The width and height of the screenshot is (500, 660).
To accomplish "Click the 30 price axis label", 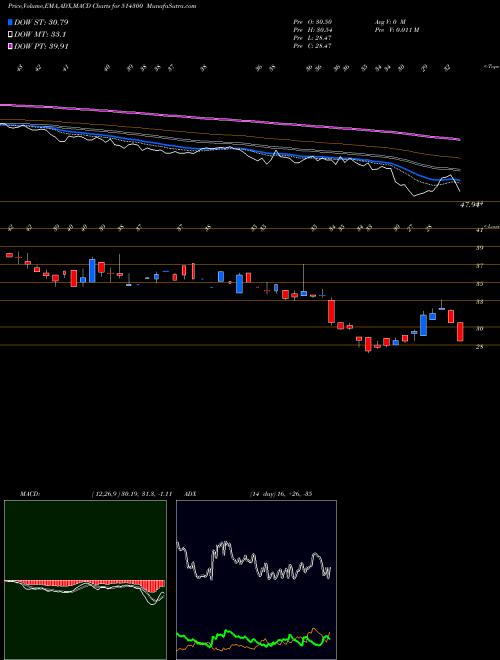I will pos(479,329).
